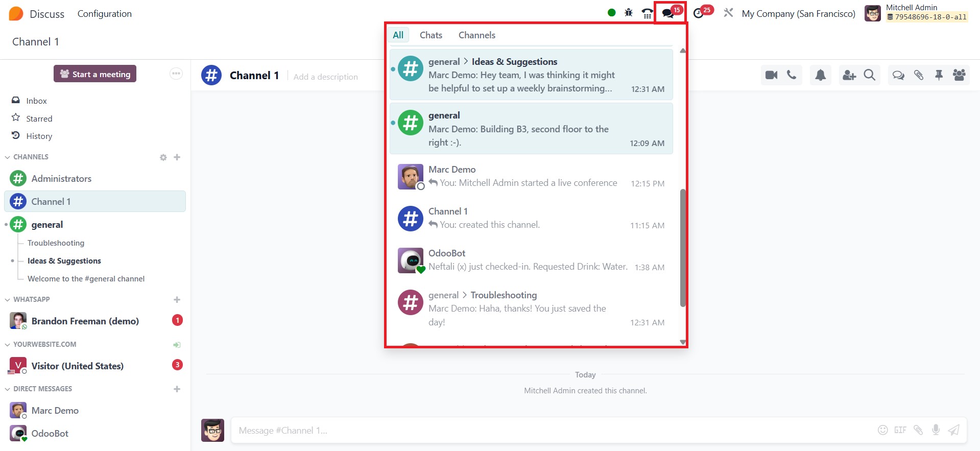
Task: Open Welcome to the #general channel thread
Action: tap(86, 279)
